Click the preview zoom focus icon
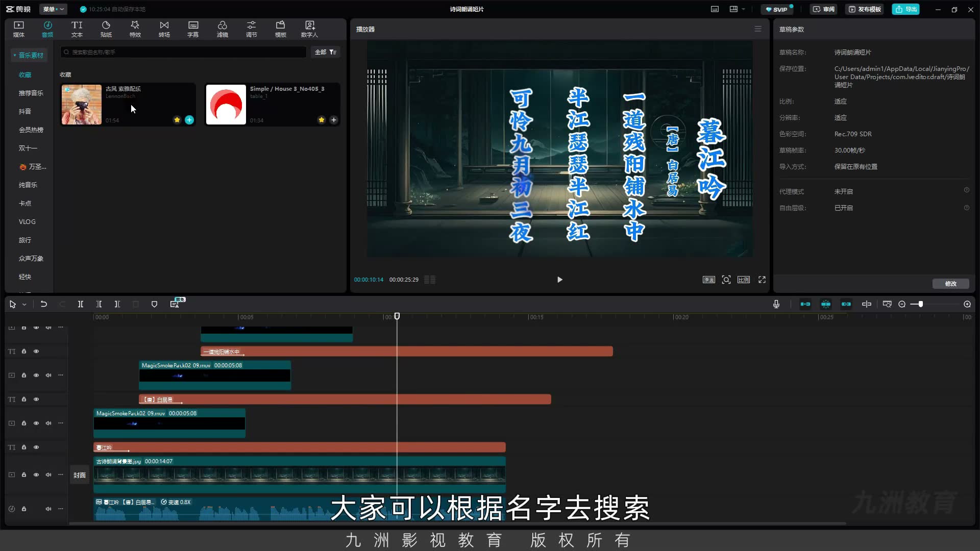980x551 pixels. [x=726, y=280]
